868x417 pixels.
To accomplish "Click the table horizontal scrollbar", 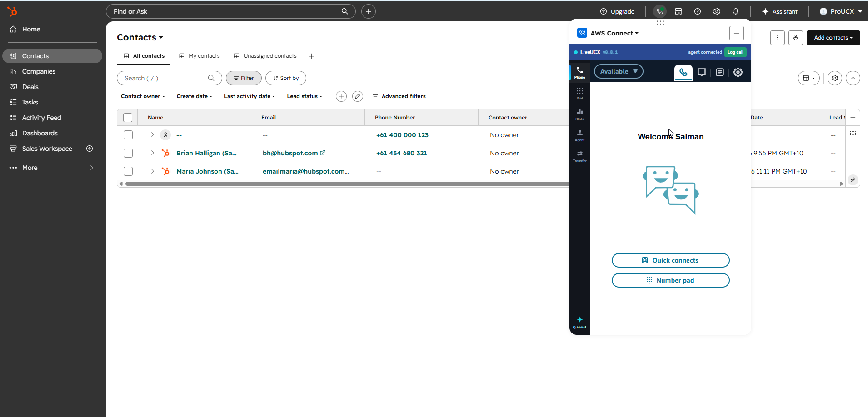I will (347, 184).
